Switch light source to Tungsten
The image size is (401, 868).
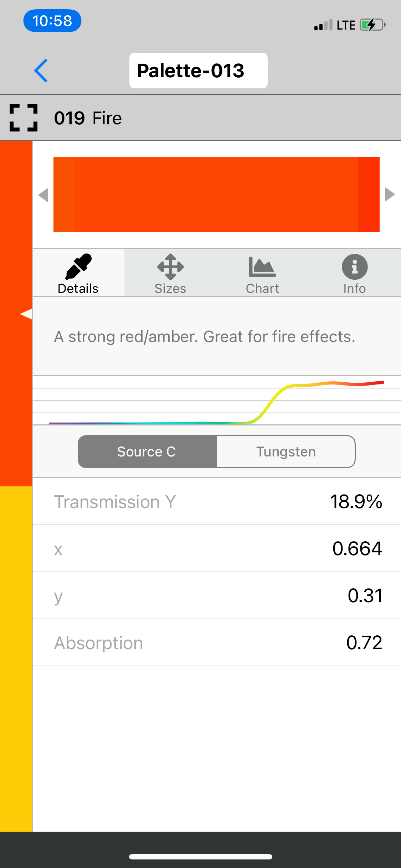point(286,451)
